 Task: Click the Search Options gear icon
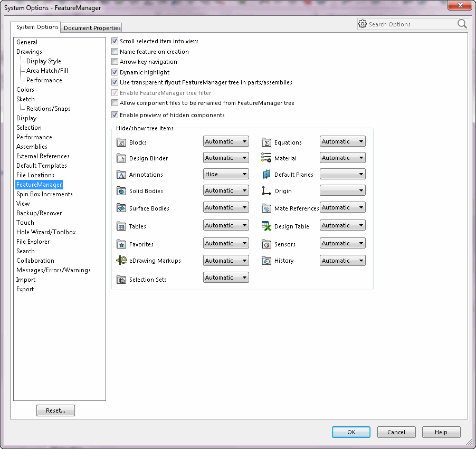[x=363, y=24]
